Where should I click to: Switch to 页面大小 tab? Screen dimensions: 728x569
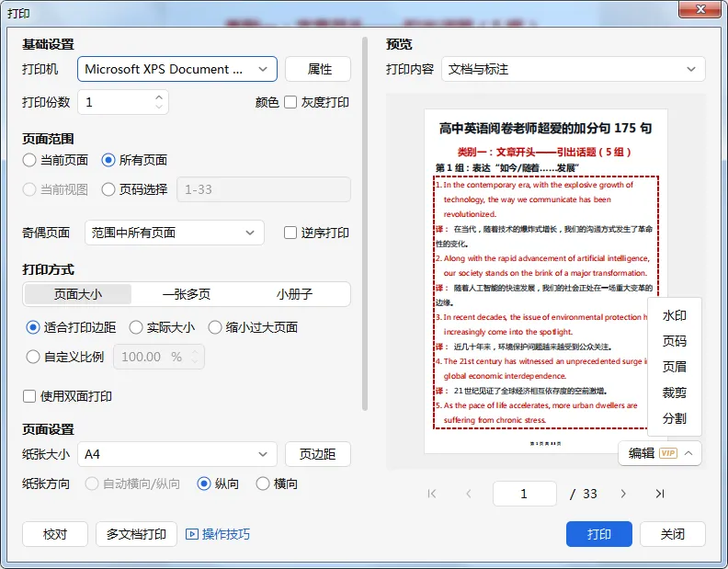click(x=78, y=294)
